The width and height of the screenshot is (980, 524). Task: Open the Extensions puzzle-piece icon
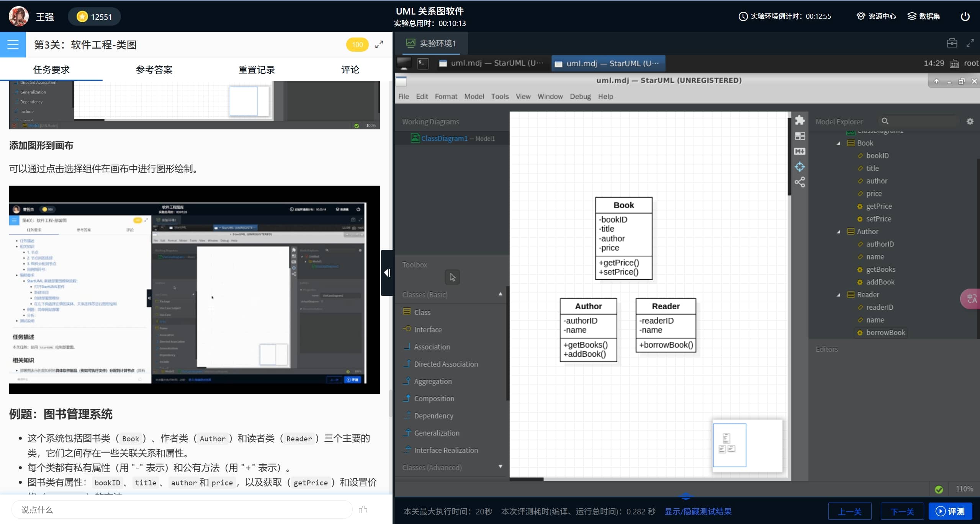point(800,120)
